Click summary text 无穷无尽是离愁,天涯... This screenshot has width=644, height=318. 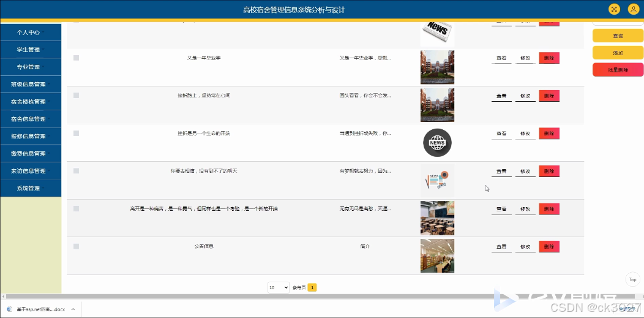(365, 209)
